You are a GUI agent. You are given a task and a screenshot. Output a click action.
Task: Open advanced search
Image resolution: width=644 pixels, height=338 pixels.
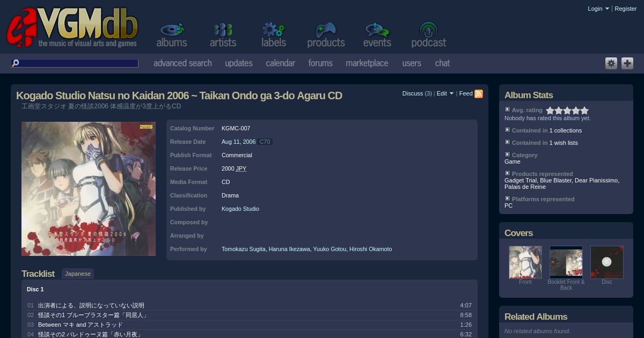pos(182,63)
